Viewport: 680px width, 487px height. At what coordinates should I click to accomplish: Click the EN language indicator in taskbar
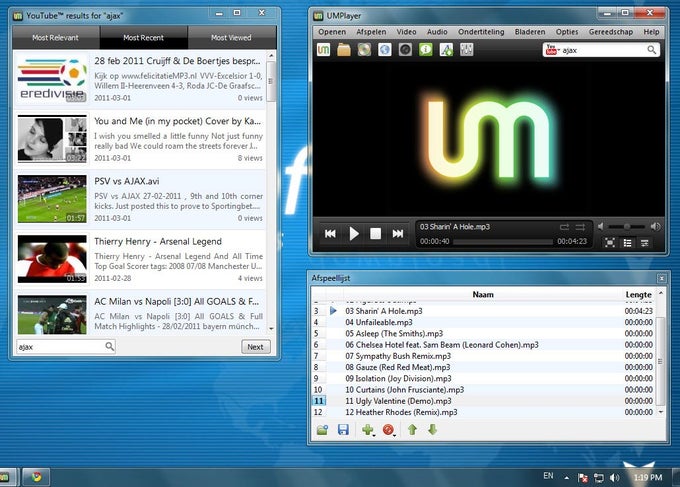(x=548, y=476)
